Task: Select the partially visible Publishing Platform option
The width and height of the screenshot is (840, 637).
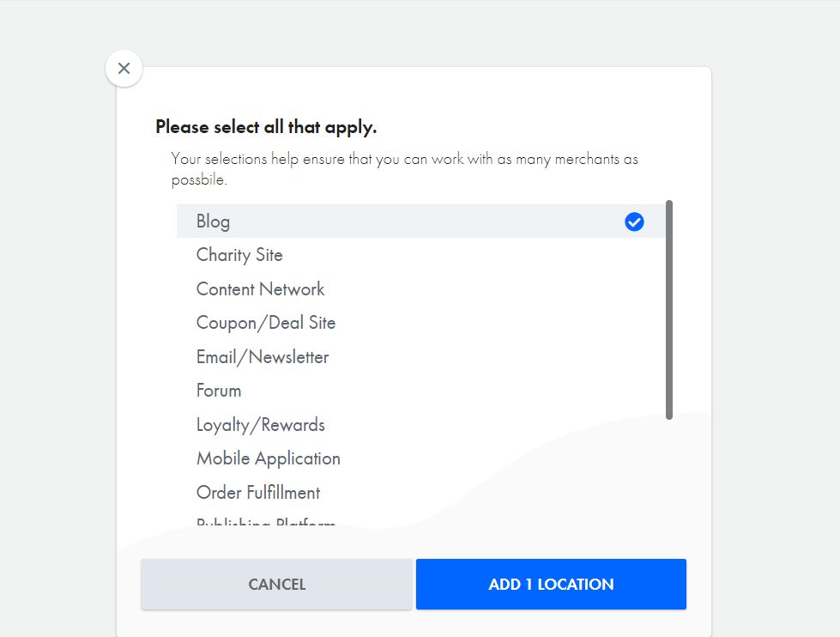Action: [266, 523]
